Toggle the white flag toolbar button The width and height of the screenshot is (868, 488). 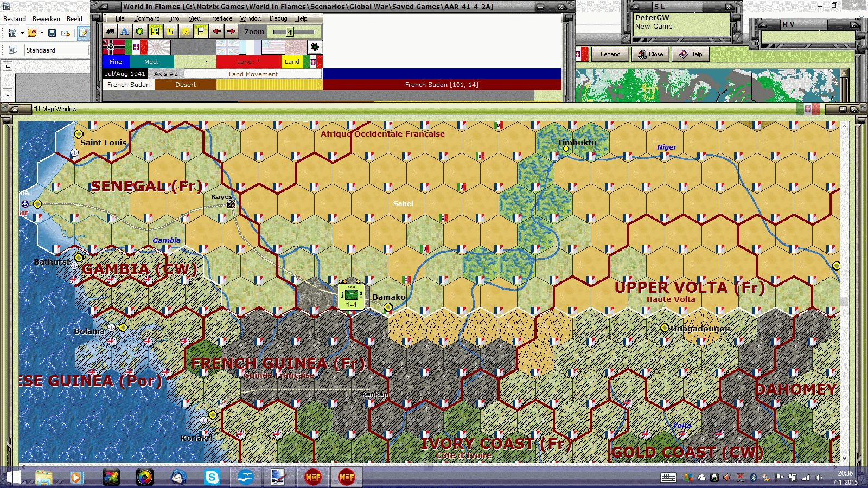click(201, 31)
